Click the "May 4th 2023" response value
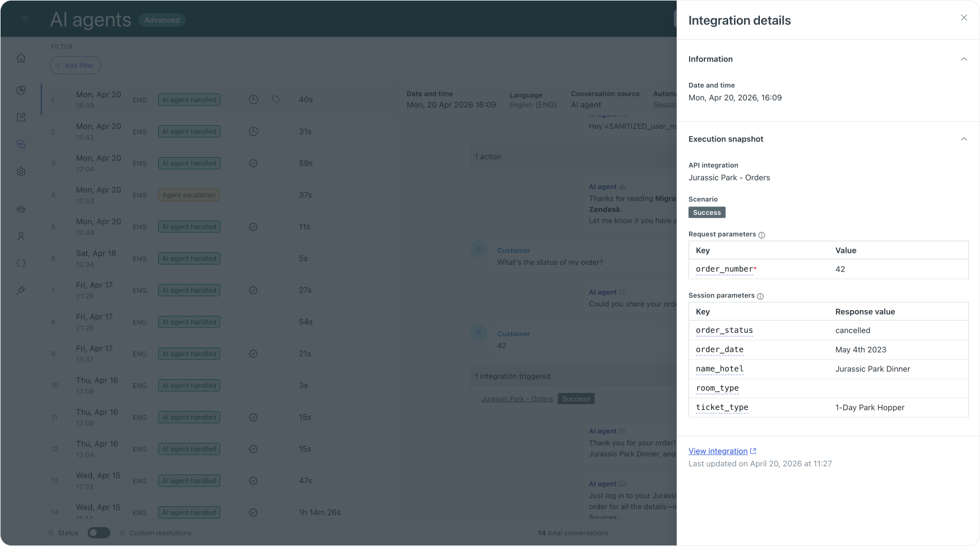980x546 pixels. [x=861, y=350]
